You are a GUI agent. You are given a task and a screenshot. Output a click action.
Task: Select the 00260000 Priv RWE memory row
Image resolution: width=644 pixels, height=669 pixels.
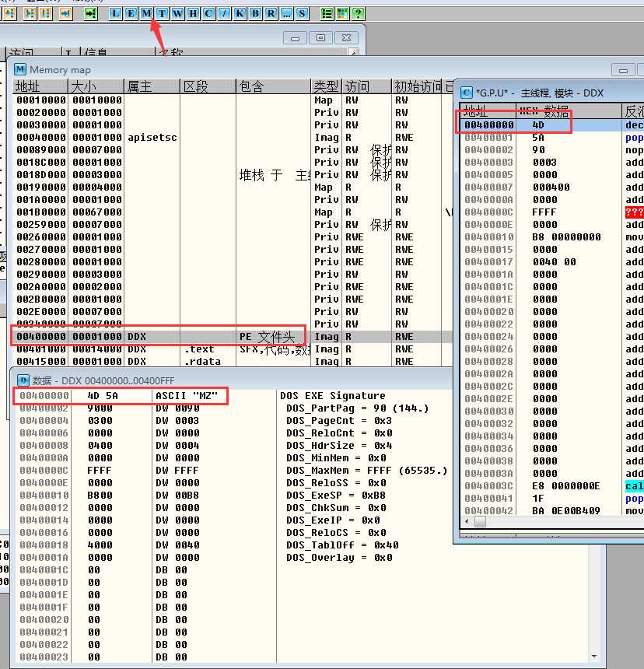tap(233, 236)
